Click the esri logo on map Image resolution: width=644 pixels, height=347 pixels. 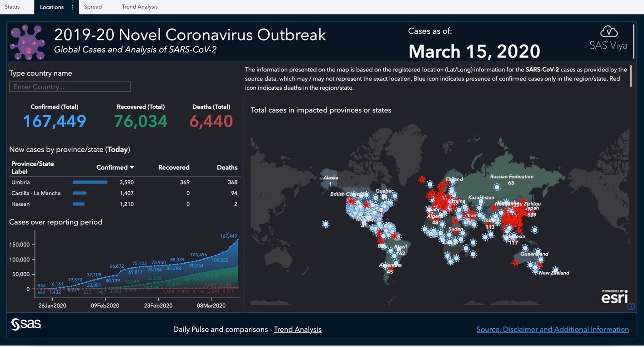[614, 297]
